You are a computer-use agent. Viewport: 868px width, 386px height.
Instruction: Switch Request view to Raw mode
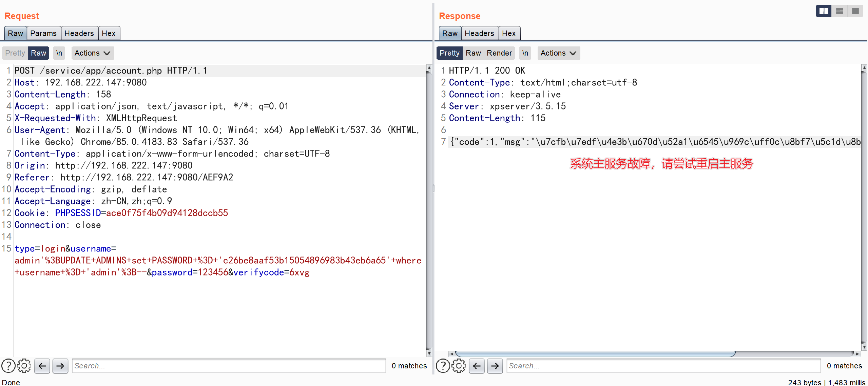pos(38,53)
